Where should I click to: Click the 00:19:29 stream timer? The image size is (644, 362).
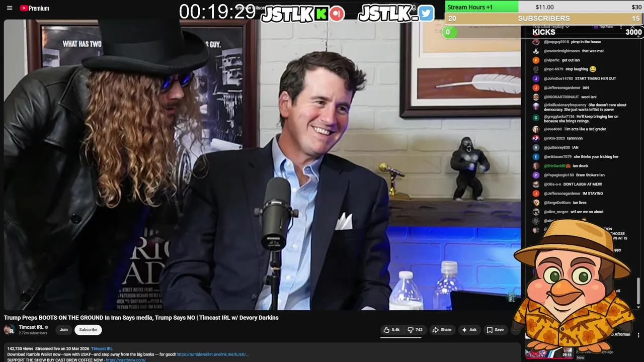coord(217,12)
